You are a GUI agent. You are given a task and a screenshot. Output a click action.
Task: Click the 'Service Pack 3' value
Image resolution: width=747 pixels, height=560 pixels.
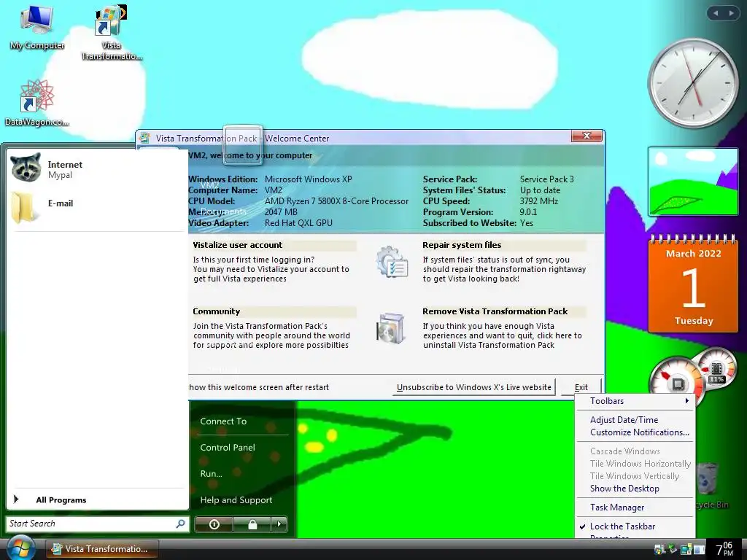(546, 179)
